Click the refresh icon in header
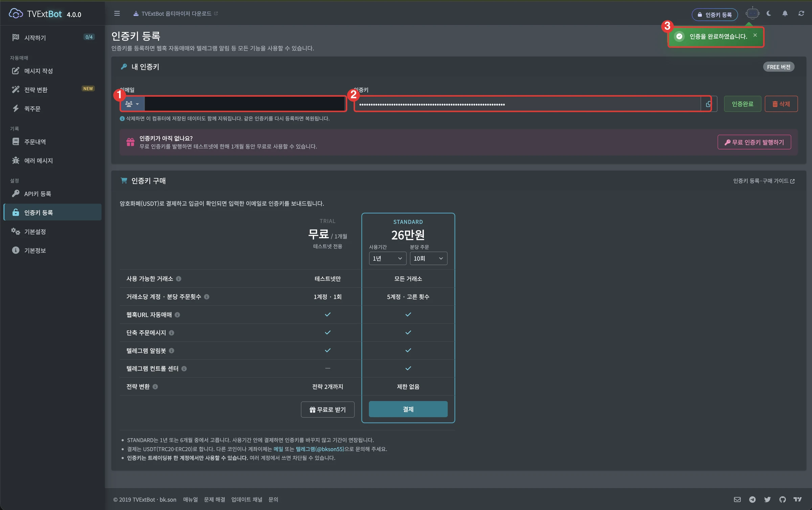 pos(801,14)
